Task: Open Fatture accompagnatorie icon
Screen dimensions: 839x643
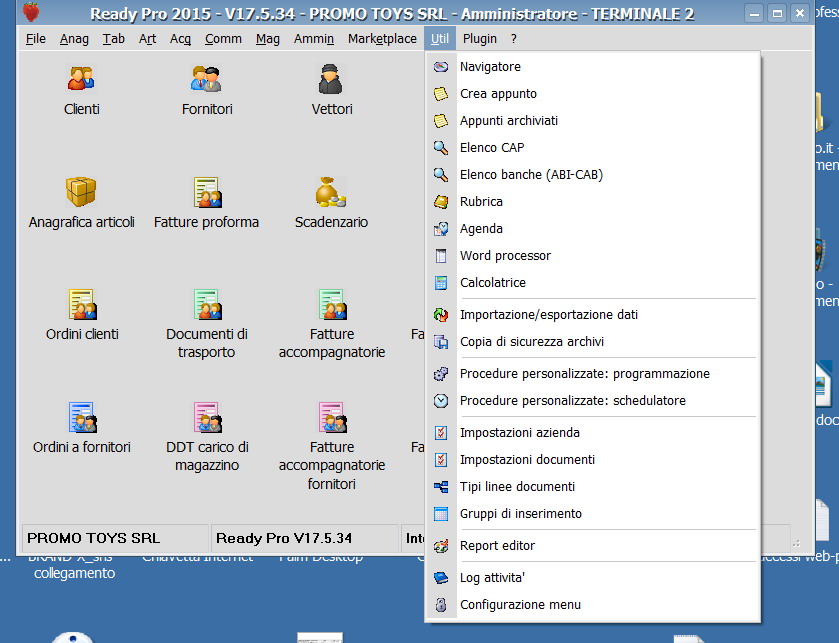Action: click(x=332, y=304)
